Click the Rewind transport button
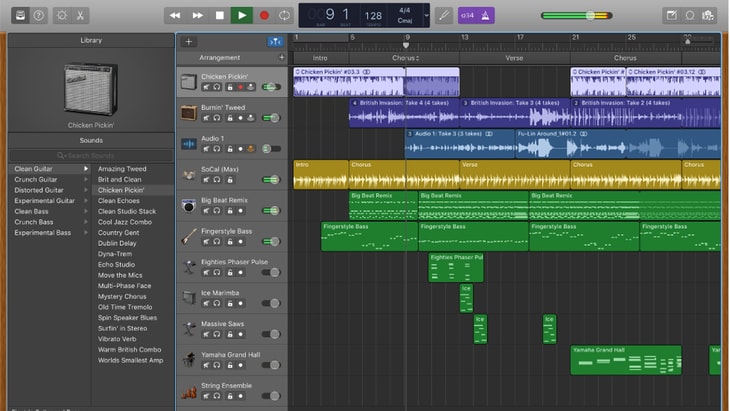Screen dimensions: 730x411 (175, 15)
